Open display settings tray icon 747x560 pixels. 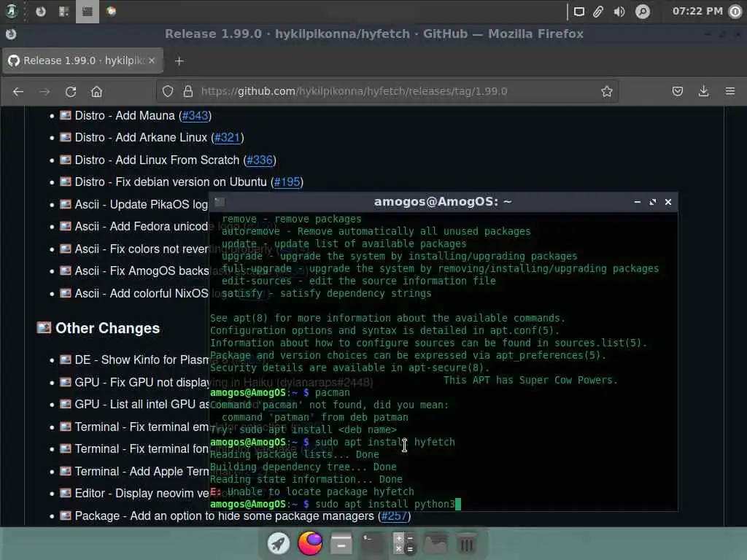point(578,12)
